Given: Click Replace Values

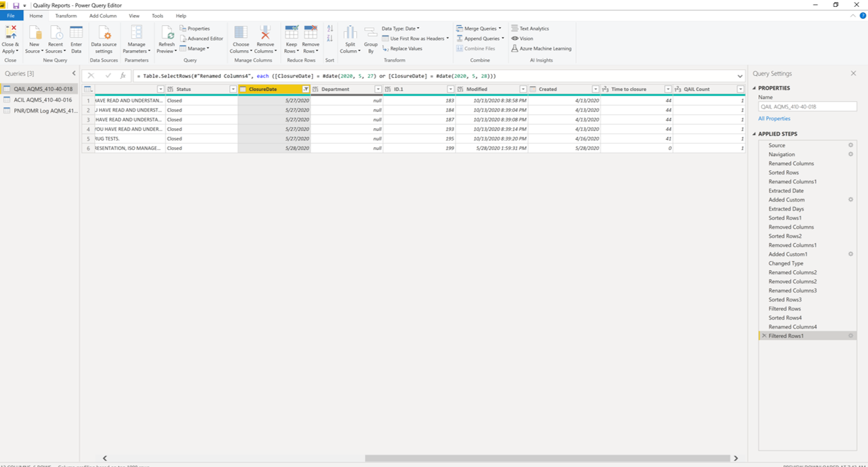Looking at the screenshot, I should pyautogui.click(x=402, y=49).
